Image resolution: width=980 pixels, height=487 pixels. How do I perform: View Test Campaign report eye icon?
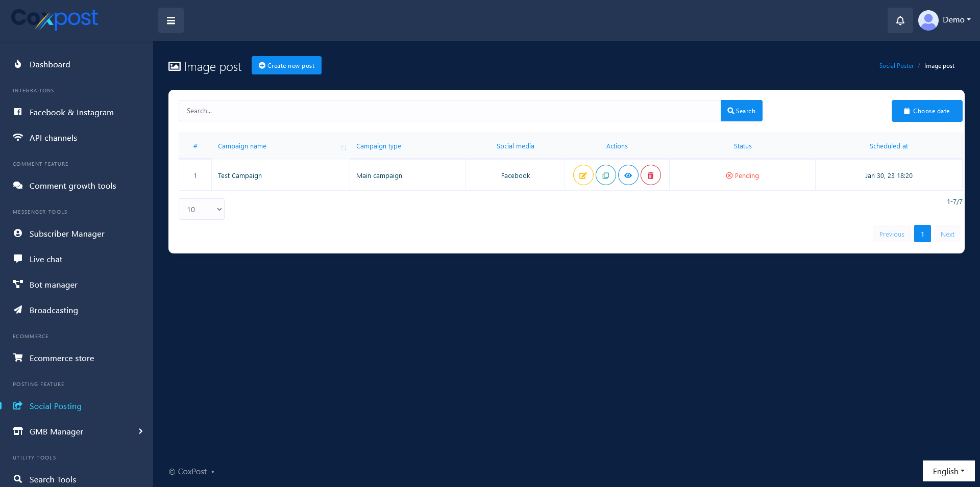coord(628,175)
